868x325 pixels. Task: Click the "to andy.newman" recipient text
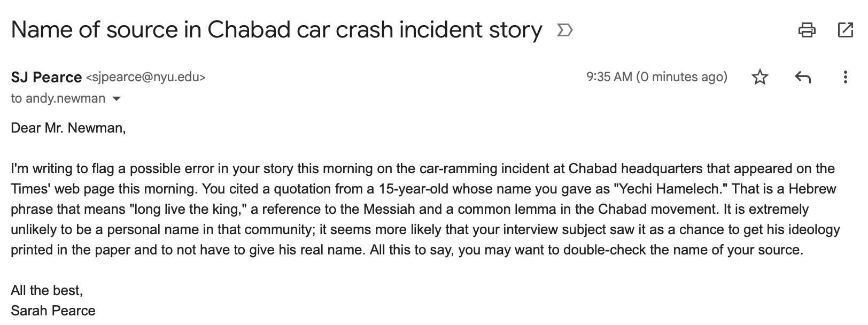[58, 99]
